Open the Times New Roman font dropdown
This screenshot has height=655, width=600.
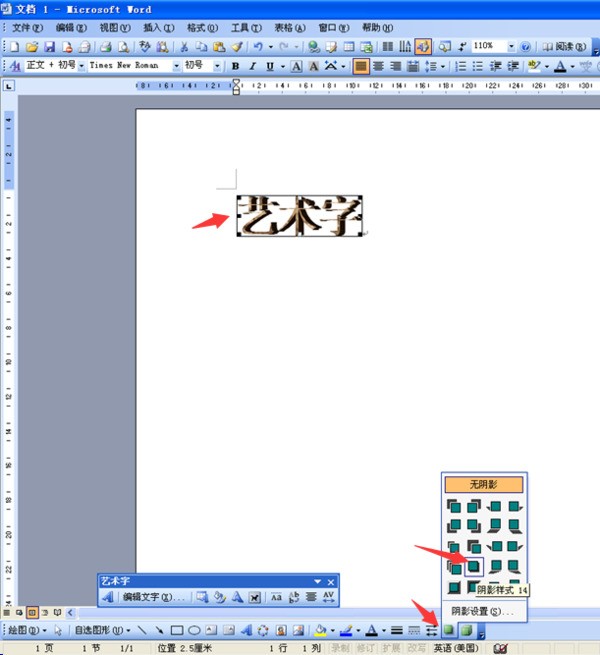177,66
